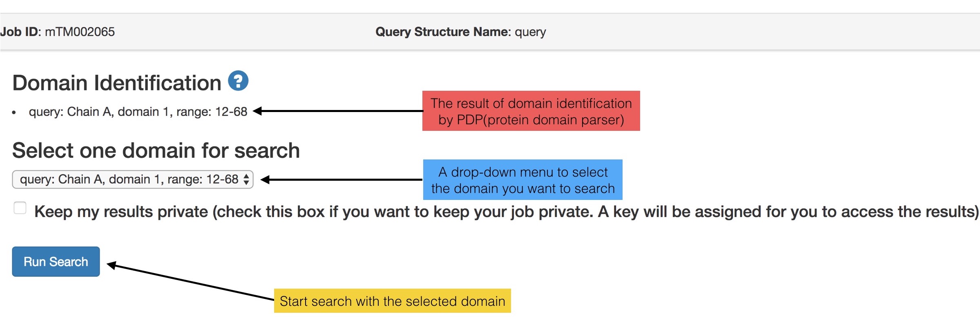Click the Select one domain for search heading
The image size is (980, 323).
(x=156, y=150)
